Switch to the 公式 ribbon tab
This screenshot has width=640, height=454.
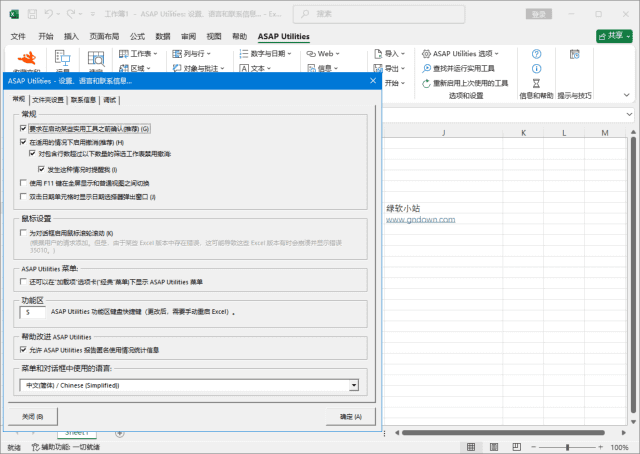click(x=137, y=36)
